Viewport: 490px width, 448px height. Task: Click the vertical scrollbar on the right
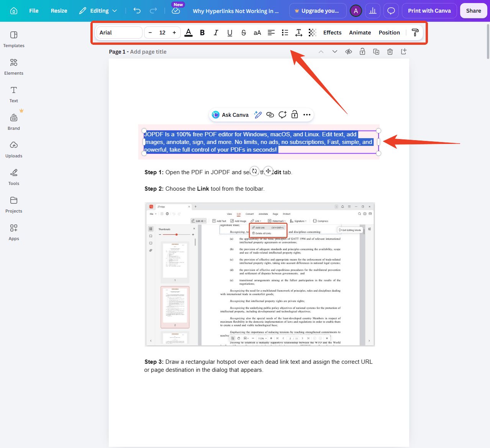click(488, 41)
